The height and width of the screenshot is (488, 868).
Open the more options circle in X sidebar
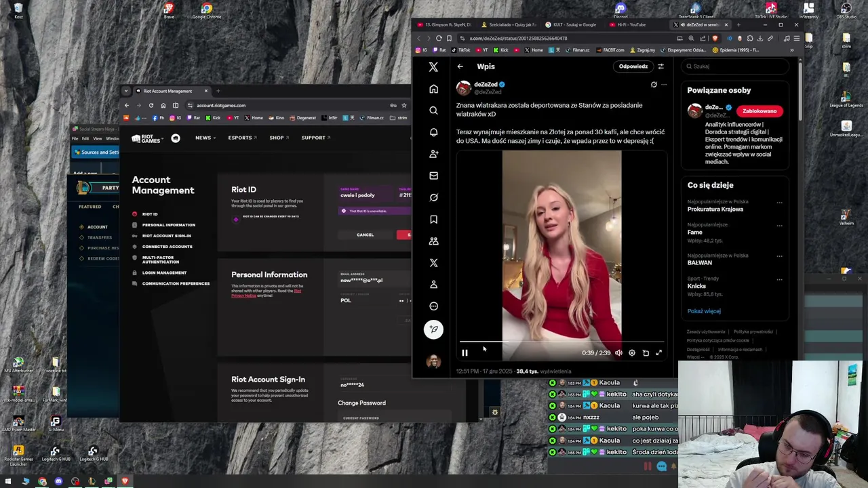click(433, 306)
